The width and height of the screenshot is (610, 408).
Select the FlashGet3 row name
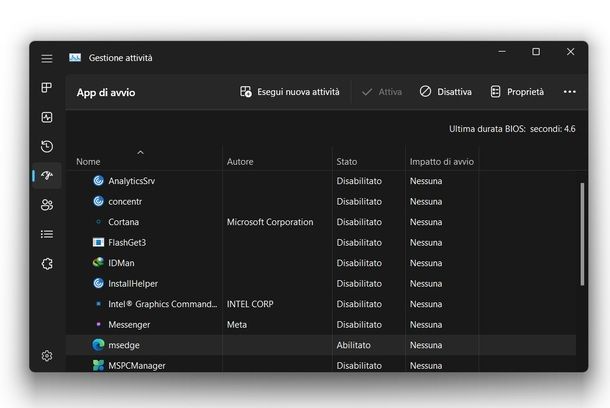[127, 243]
